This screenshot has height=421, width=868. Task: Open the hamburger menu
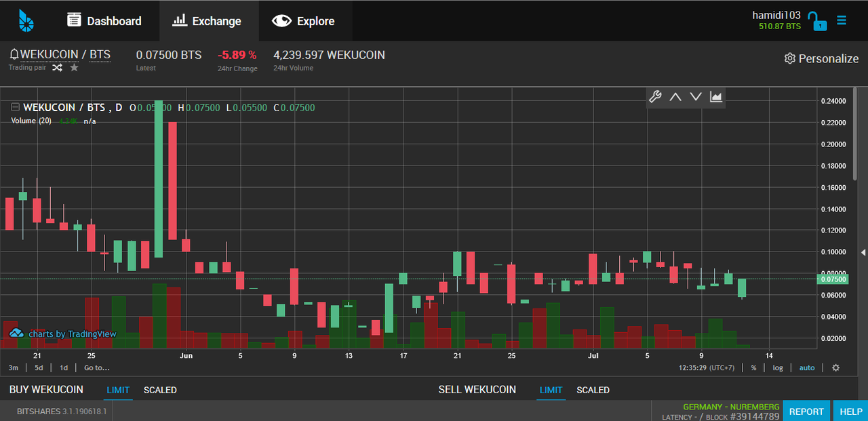pos(842,21)
